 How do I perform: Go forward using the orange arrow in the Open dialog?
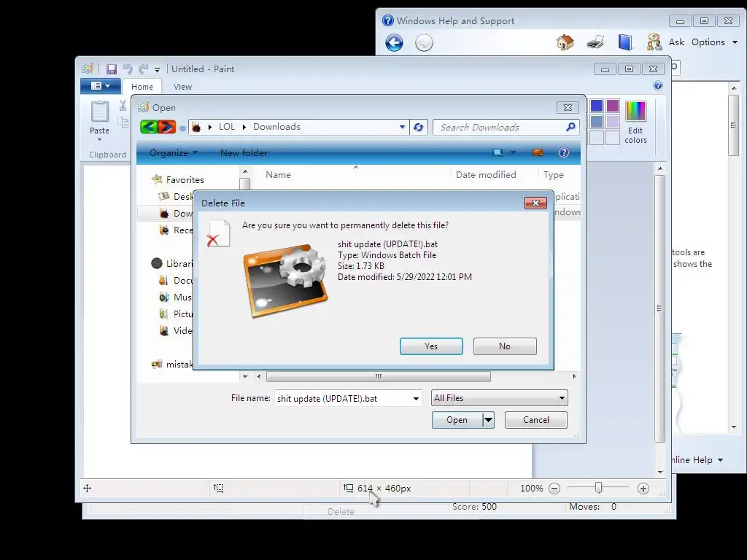[x=167, y=127]
